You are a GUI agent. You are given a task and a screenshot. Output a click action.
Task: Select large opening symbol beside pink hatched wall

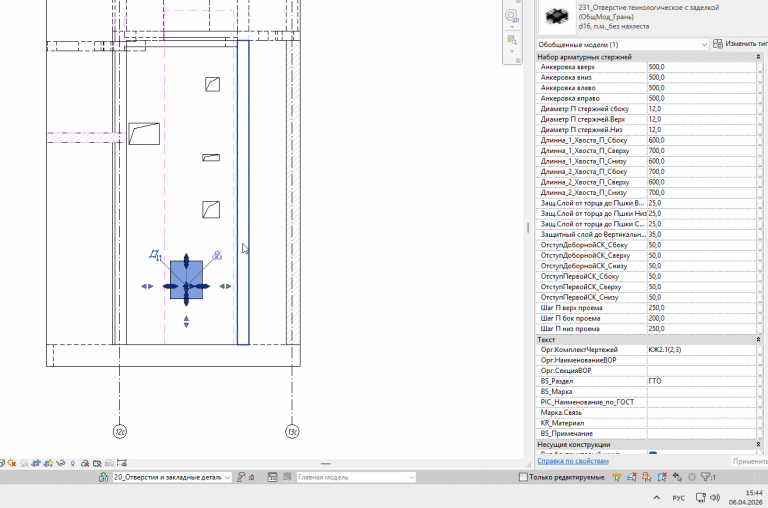pyautogui.click(x=144, y=134)
